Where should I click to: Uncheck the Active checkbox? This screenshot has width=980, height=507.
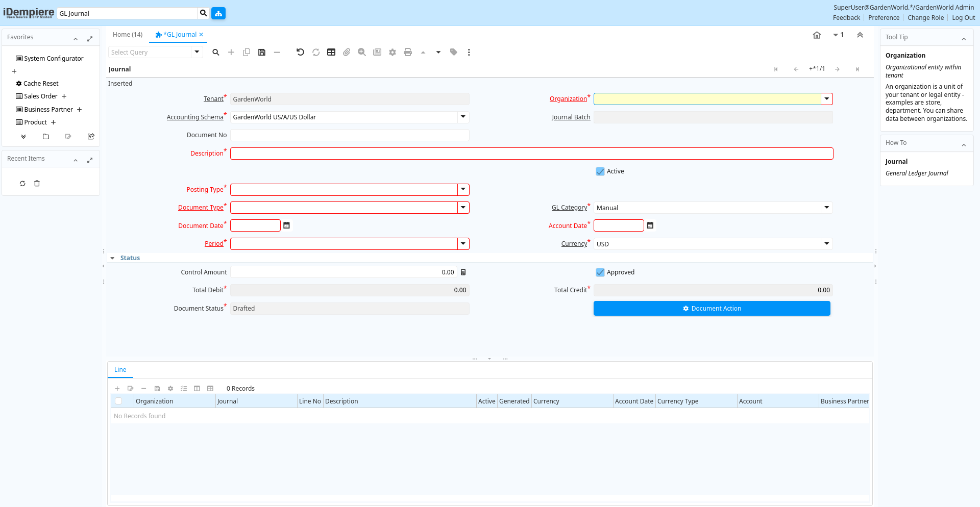600,171
